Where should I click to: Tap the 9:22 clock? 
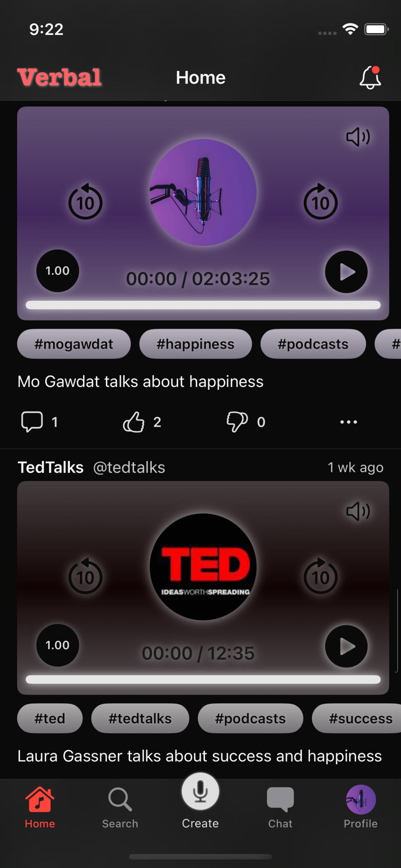click(x=46, y=29)
